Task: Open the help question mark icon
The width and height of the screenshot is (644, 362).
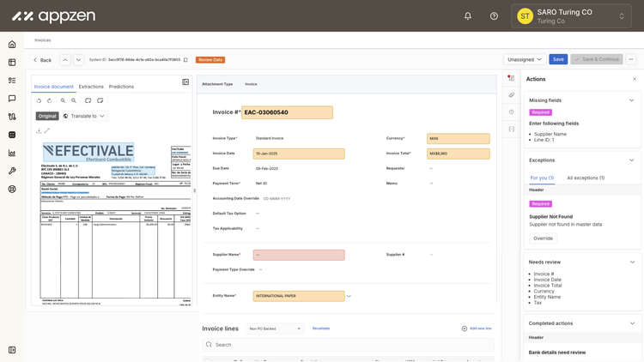Action: click(494, 16)
